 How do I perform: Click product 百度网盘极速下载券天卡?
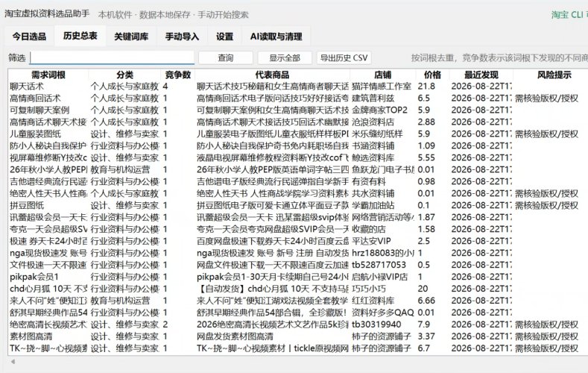(x=273, y=241)
